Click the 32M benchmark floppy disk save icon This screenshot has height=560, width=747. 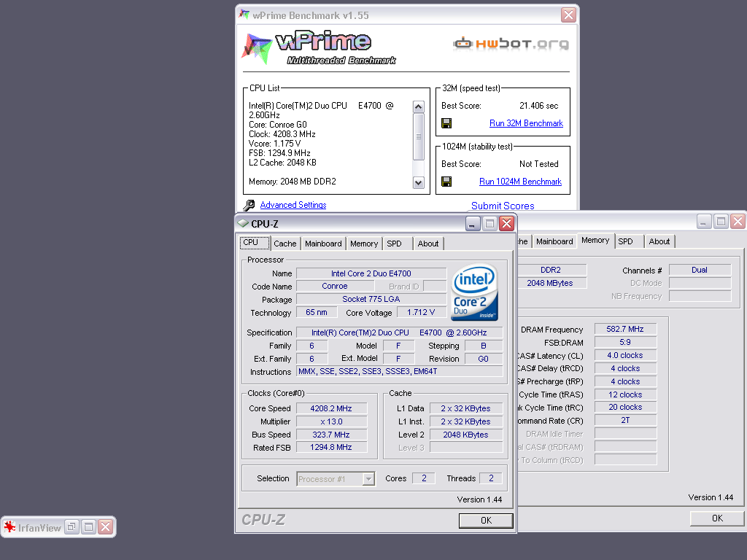446,123
